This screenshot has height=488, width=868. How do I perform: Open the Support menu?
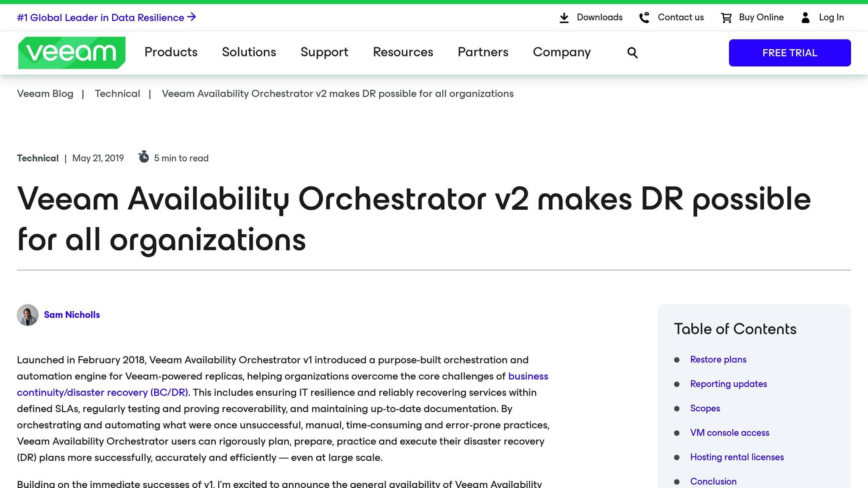coord(324,52)
